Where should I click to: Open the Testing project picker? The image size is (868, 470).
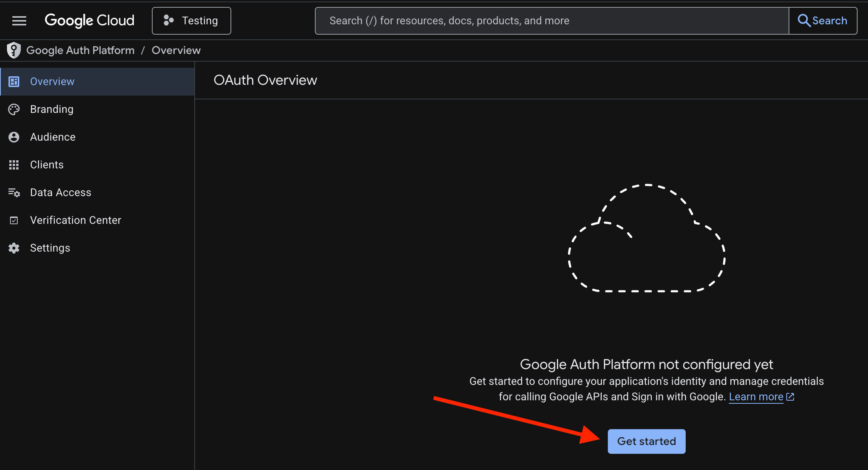[192, 21]
